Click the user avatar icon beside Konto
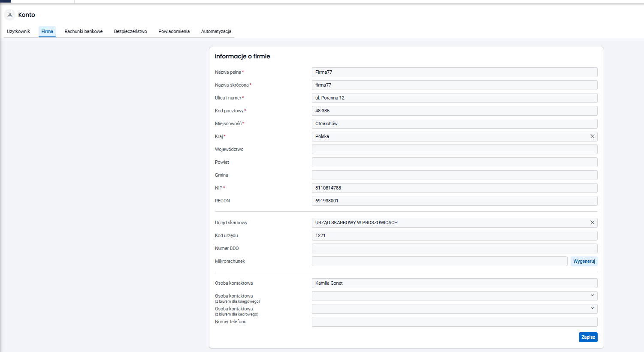Screen dimensions: 644x352 pos(10,15)
